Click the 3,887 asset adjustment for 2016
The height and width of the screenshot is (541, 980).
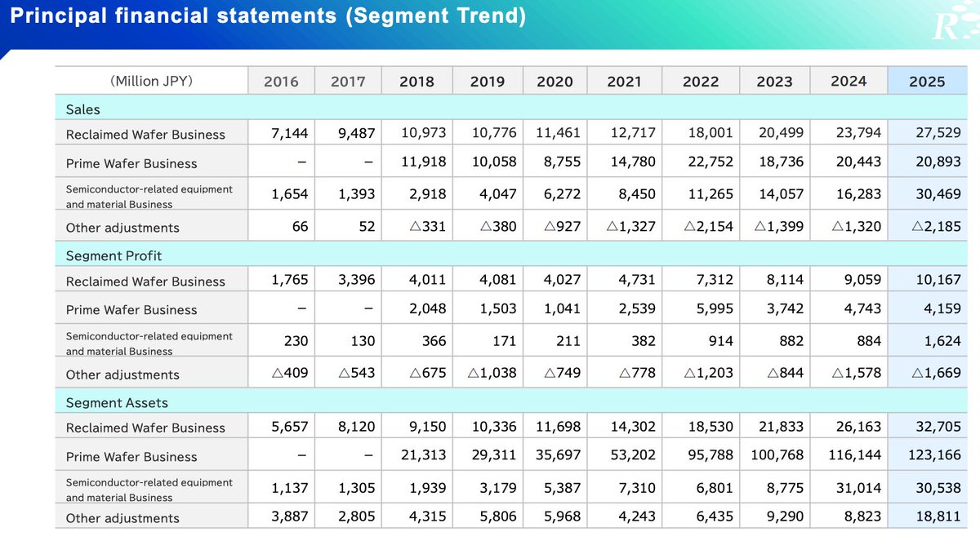(x=290, y=517)
